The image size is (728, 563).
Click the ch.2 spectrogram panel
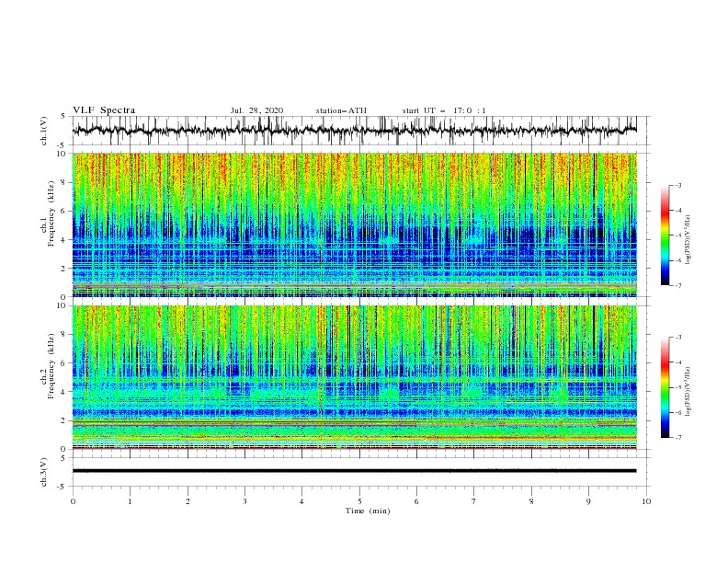[x=355, y=377]
